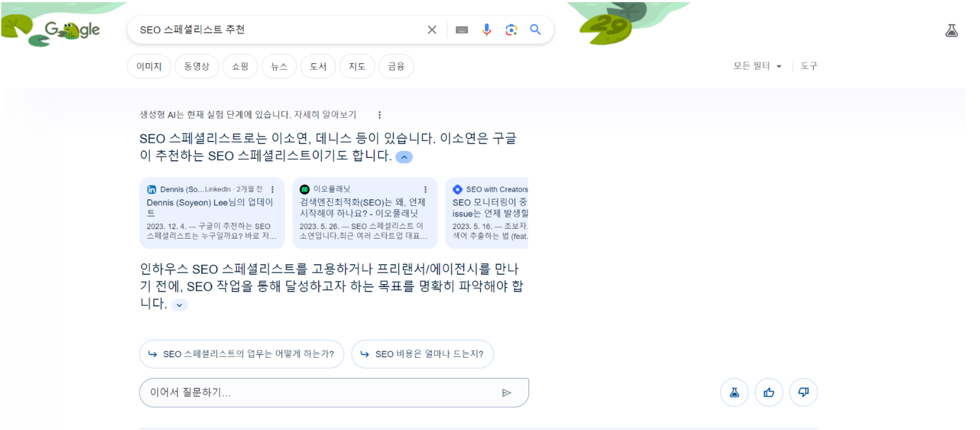The image size is (980, 430).
Task: Open Search Labs flask icon in header
Action: click(x=952, y=31)
